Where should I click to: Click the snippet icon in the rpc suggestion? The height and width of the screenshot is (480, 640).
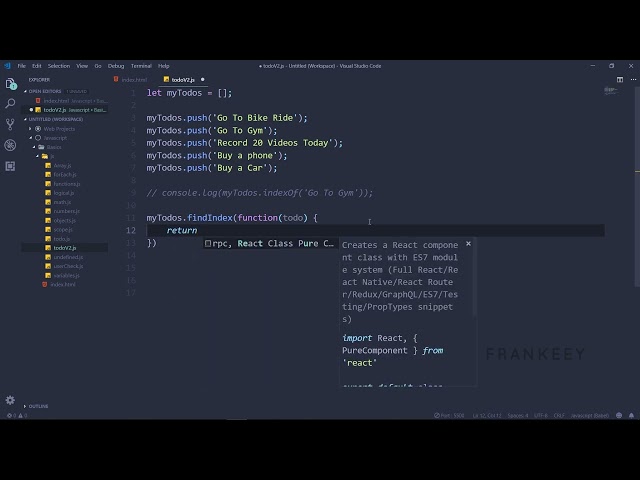point(208,244)
